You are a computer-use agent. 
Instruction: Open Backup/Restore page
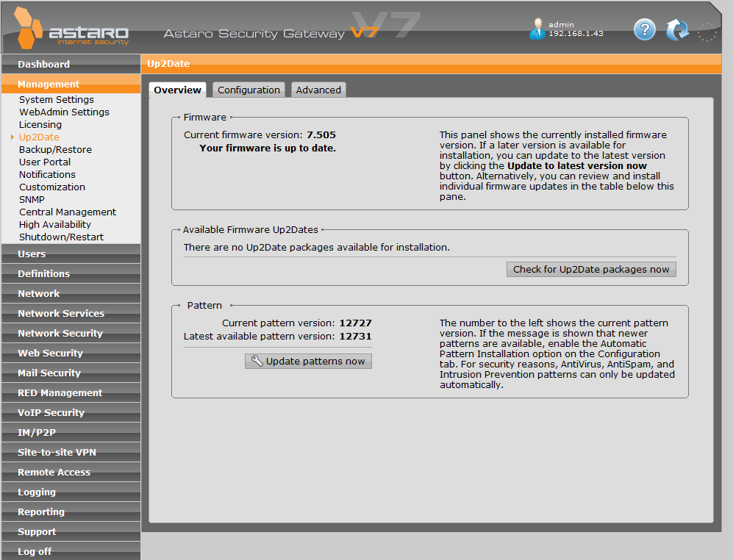click(55, 150)
